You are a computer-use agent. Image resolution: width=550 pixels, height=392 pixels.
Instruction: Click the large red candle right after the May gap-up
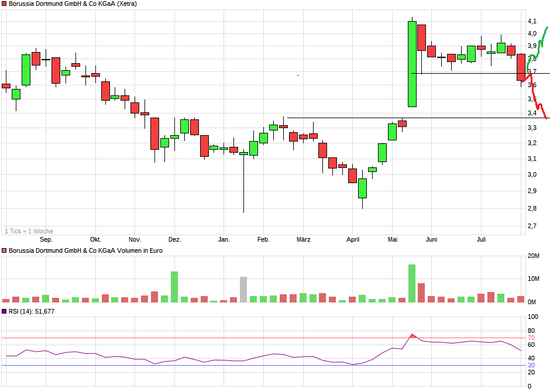422,38
